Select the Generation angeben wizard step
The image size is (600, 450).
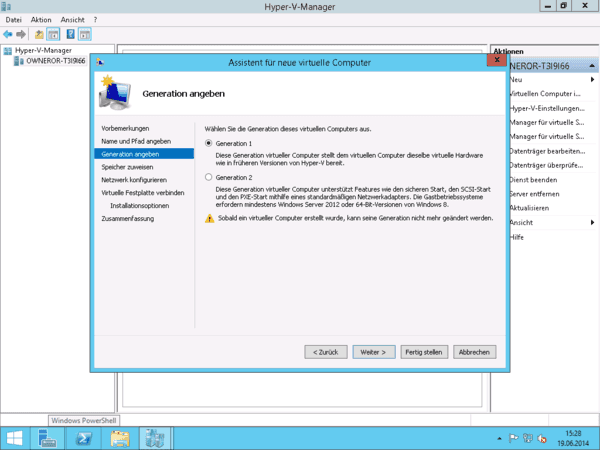144,154
